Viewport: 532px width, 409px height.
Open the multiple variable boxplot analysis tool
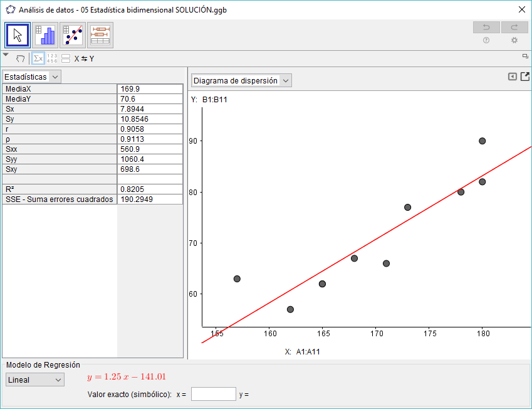(100, 35)
